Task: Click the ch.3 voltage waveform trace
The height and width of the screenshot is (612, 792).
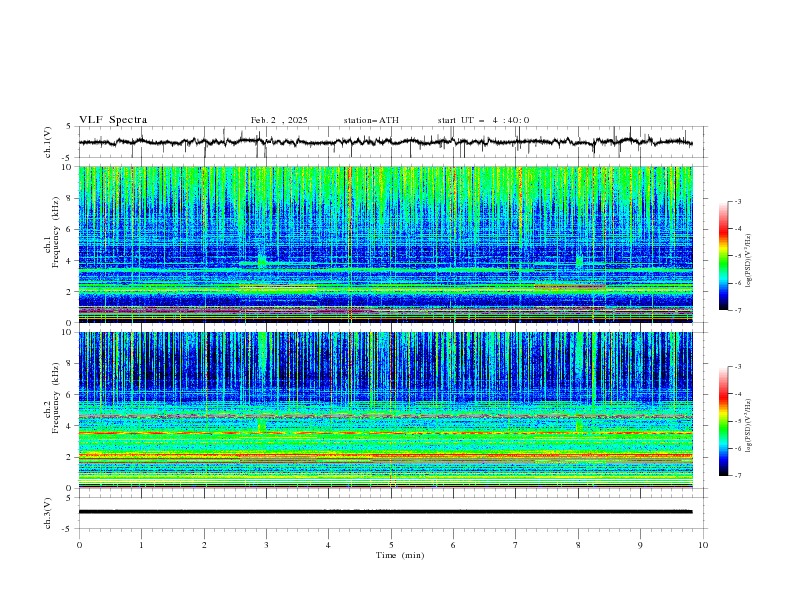Action: click(x=385, y=512)
